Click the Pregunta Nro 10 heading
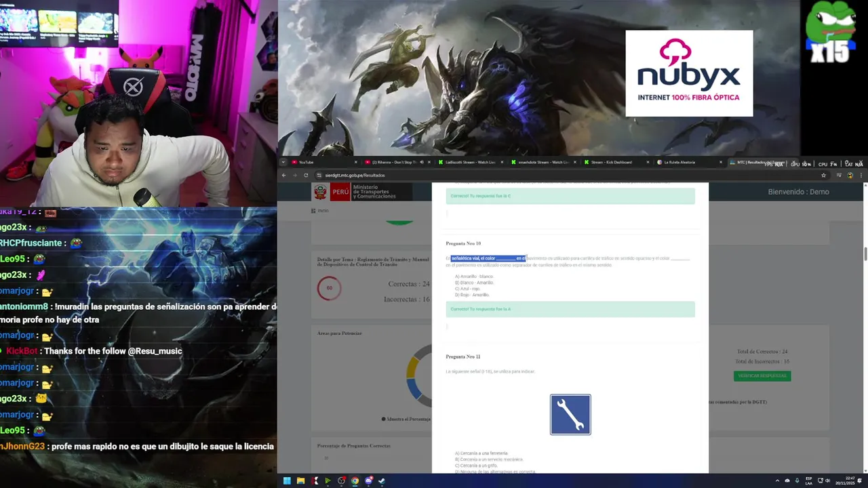 [x=463, y=243]
